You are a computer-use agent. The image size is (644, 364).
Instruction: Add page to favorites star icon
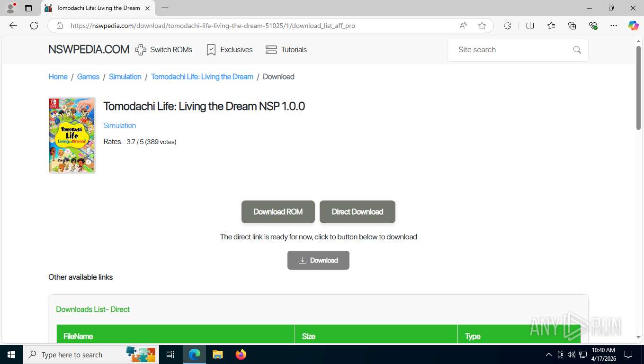pos(482,26)
